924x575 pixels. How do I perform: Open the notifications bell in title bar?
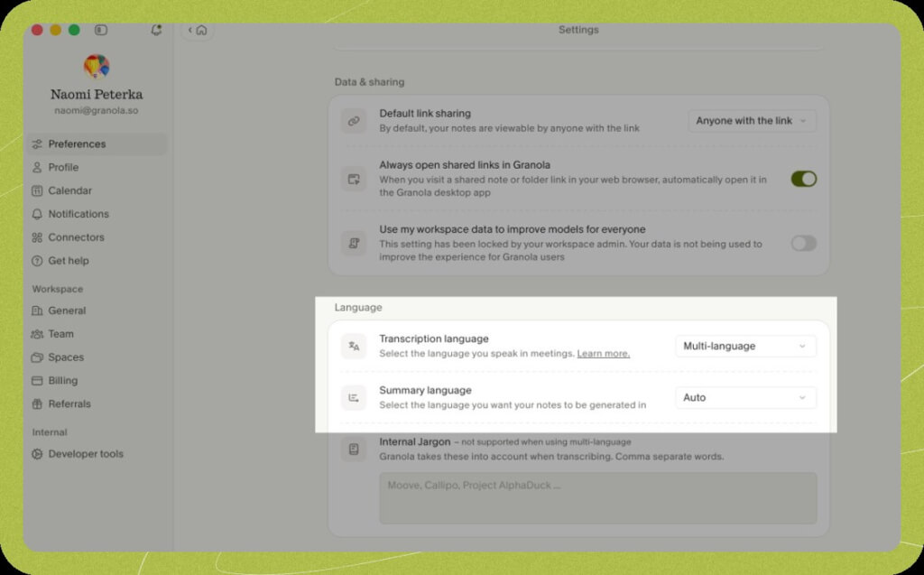(x=156, y=30)
